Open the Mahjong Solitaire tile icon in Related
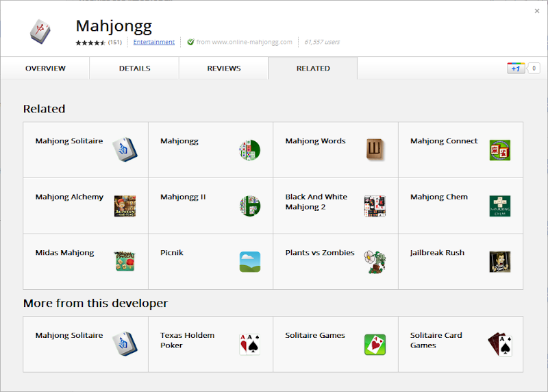Viewport: 548px width, 392px height. tap(125, 149)
